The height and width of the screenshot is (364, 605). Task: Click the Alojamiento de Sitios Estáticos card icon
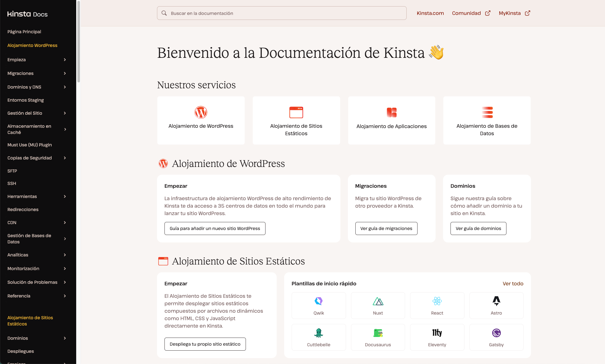pyautogui.click(x=296, y=112)
